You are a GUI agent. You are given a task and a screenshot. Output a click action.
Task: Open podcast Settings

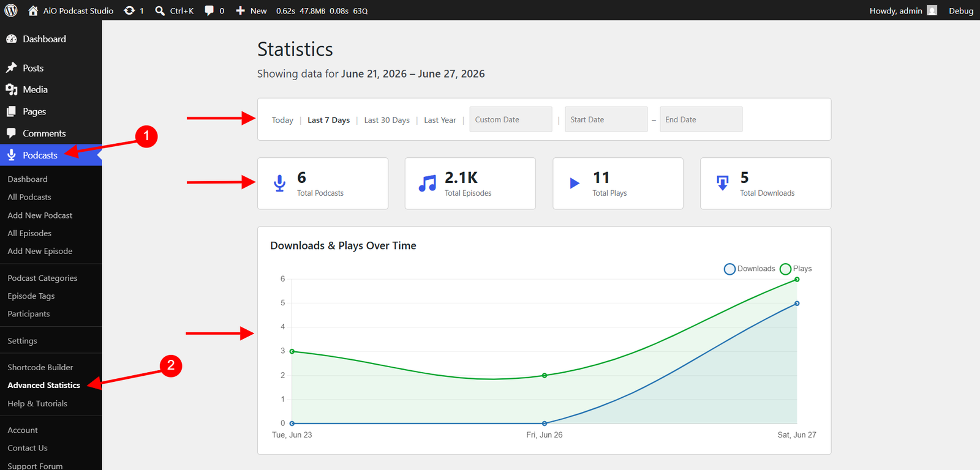pos(22,341)
